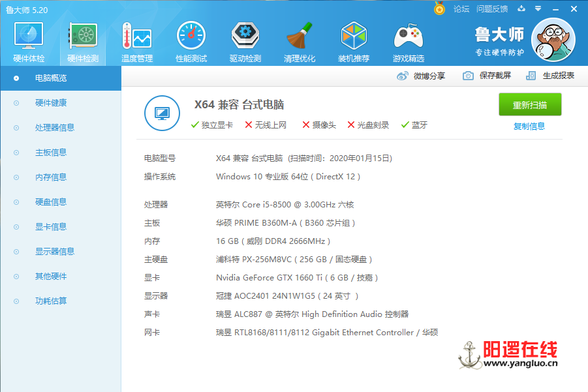The height and width of the screenshot is (392, 588).
Task: Click 独立显卡 checkmark status
Action: [x=212, y=125]
